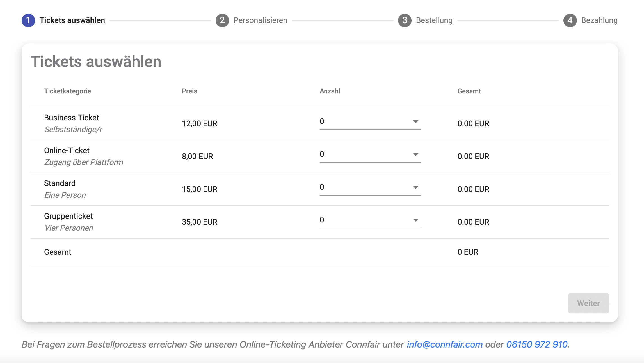644x363 pixels.
Task: Go to the Personalisieren step label
Action: coord(260,20)
